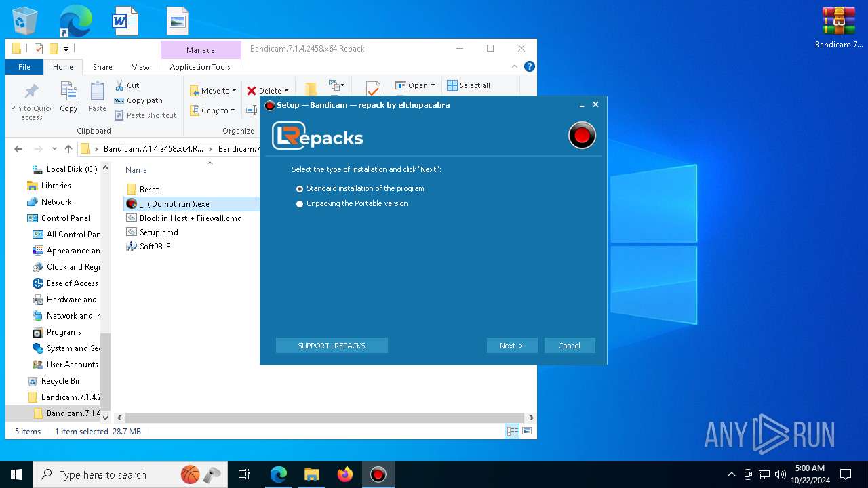This screenshot has width=868, height=488.
Task: Open Recycle Bin desktop icon
Action: [25, 21]
